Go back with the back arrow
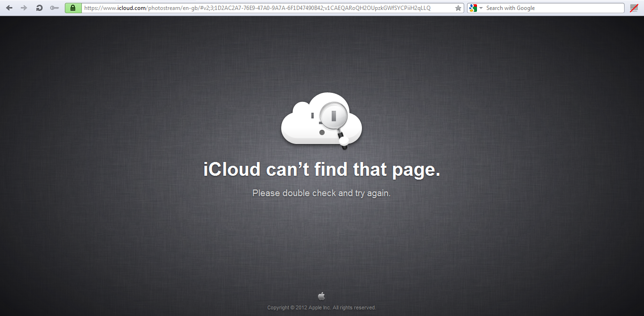This screenshot has height=316, width=644. pyautogui.click(x=9, y=8)
